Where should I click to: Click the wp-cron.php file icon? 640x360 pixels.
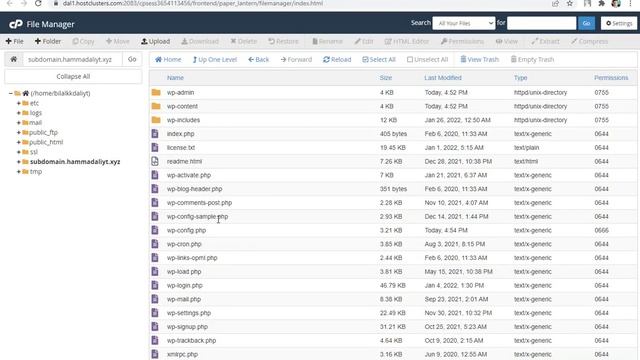155,244
